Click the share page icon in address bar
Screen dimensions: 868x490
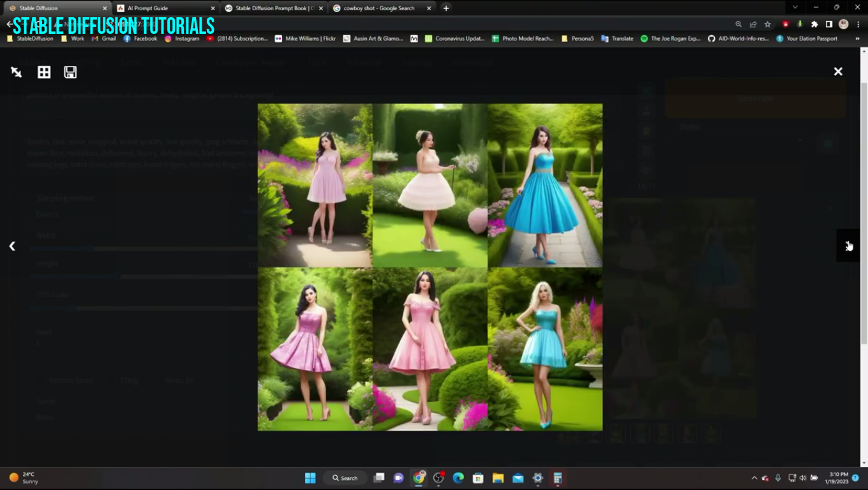(x=753, y=24)
